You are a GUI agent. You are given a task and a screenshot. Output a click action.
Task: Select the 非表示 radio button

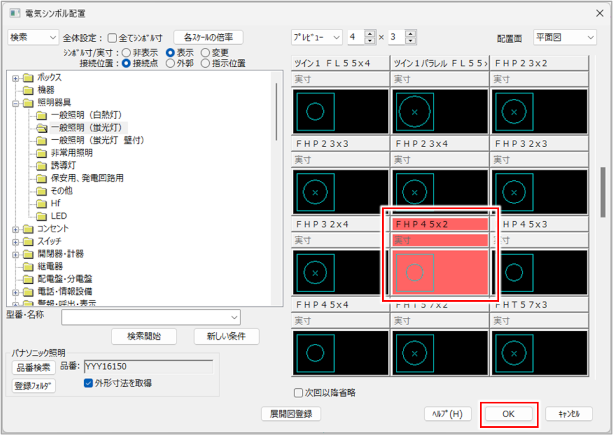pyautogui.click(x=126, y=52)
